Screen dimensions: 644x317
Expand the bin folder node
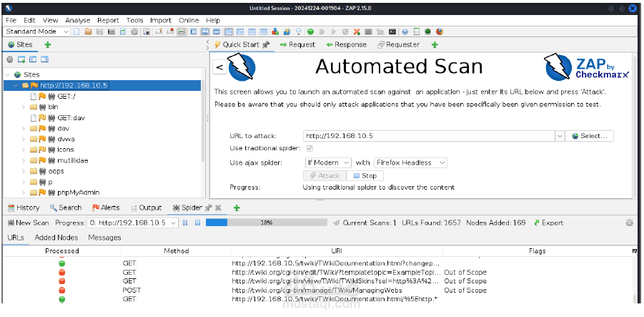(24, 107)
